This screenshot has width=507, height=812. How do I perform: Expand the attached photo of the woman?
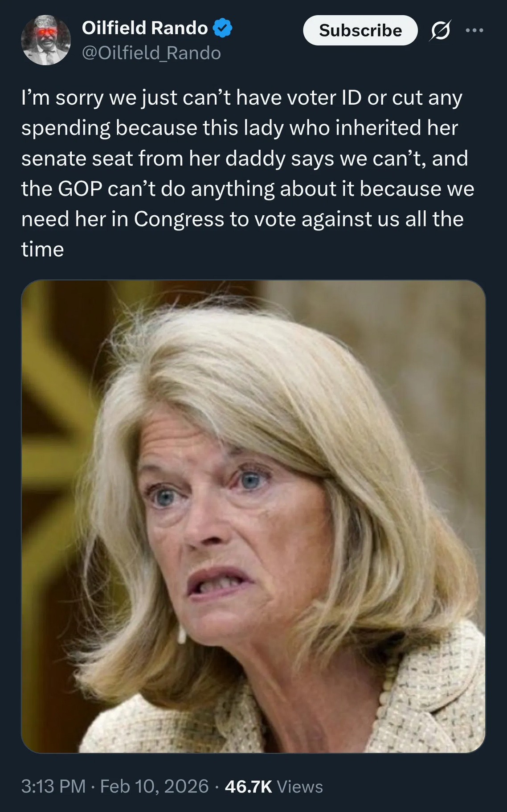click(253, 517)
